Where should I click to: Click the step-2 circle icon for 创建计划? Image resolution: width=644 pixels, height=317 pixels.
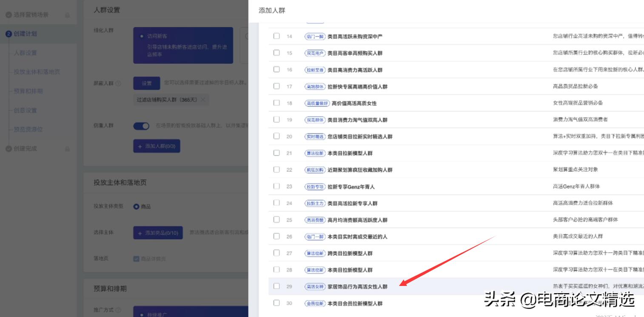[8, 34]
